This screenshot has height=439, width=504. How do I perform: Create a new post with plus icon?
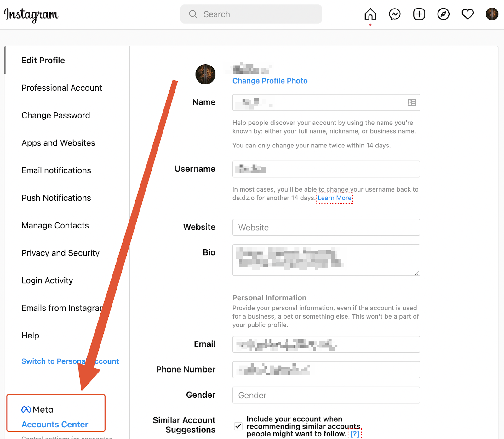pos(419,14)
